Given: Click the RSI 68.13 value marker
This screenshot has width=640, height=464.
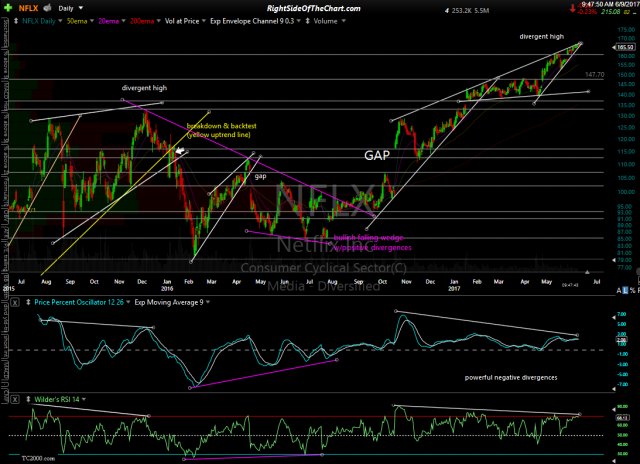Looking at the screenshot, I should click(x=622, y=418).
